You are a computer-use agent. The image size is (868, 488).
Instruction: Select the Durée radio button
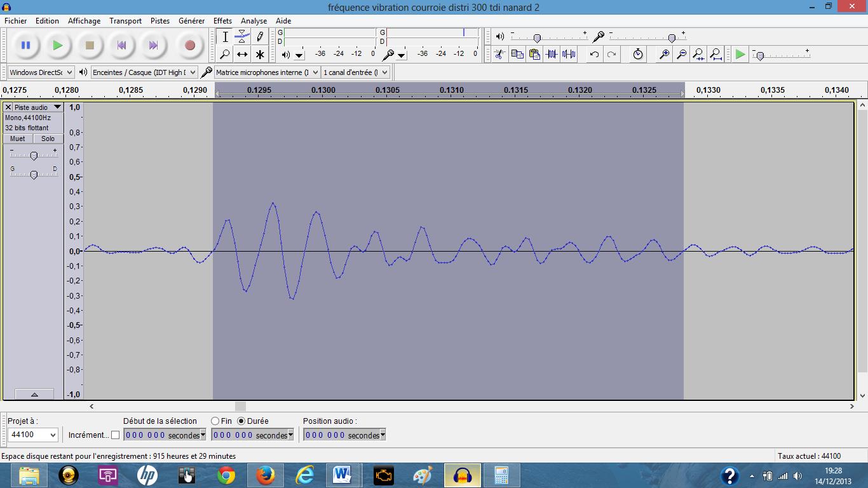tap(241, 421)
